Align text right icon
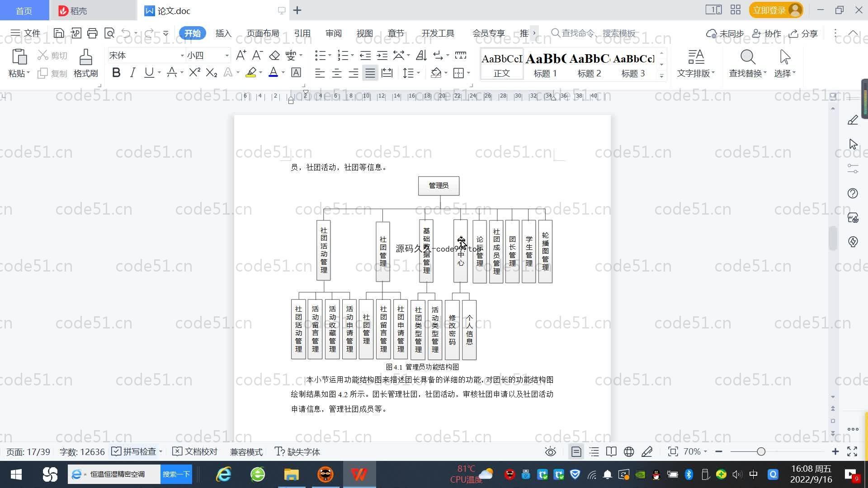The height and width of the screenshot is (488, 868). (354, 73)
